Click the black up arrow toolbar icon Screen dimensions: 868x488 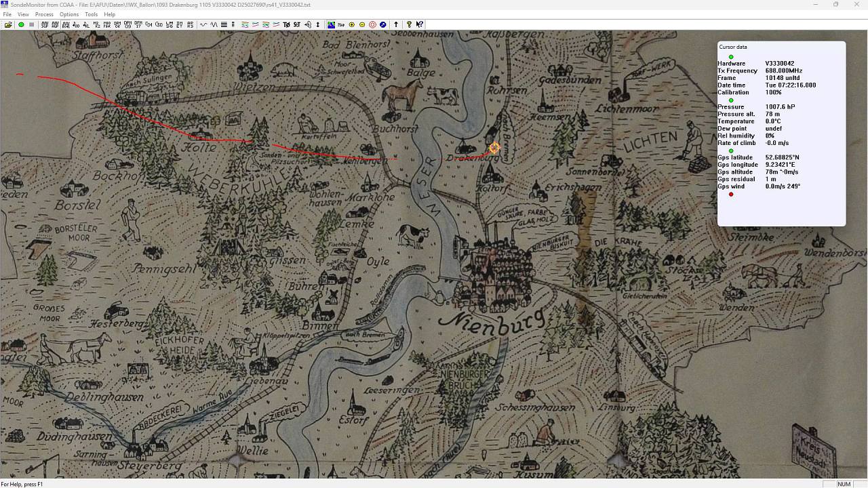(396, 24)
